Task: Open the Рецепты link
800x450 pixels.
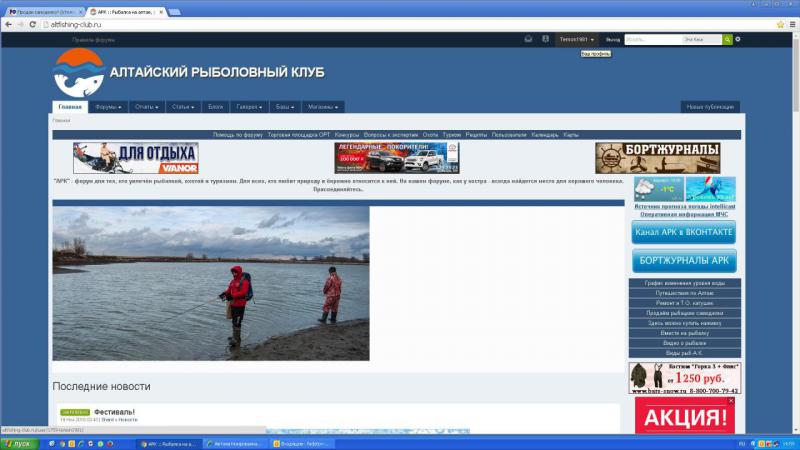Action: (476, 135)
